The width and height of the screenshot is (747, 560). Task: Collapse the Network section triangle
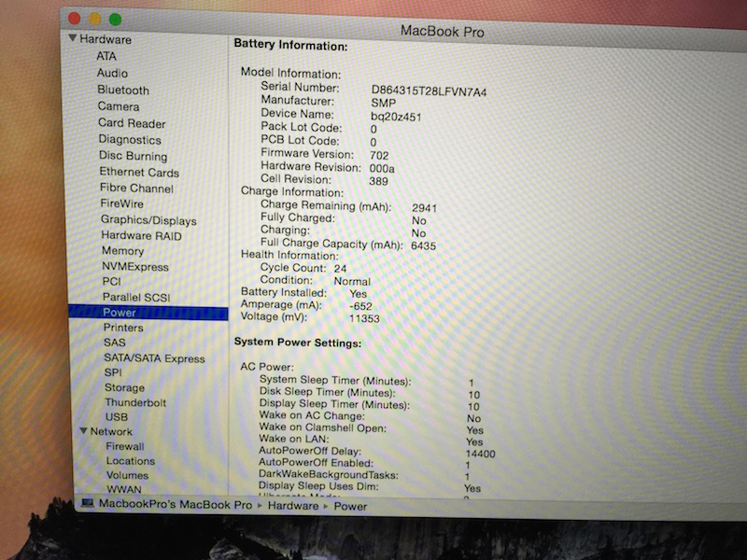(x=83, y=431)
